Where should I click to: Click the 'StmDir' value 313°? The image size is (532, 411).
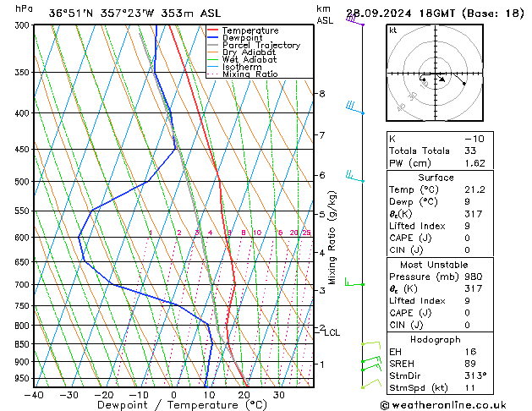pos(475,375)
